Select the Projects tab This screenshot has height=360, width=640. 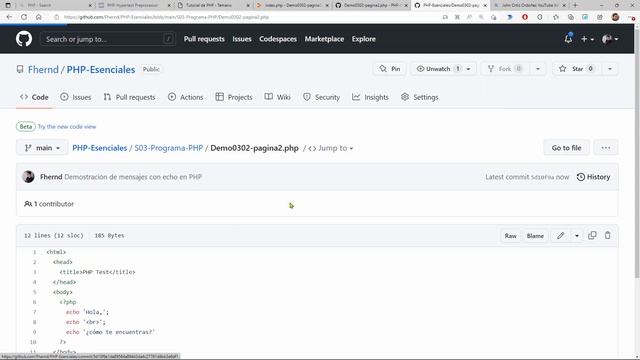pos(234,97)
